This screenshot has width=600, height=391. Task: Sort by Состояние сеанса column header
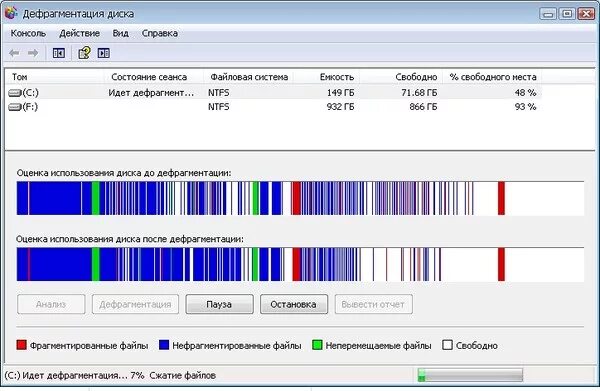[x=154, y=77]
